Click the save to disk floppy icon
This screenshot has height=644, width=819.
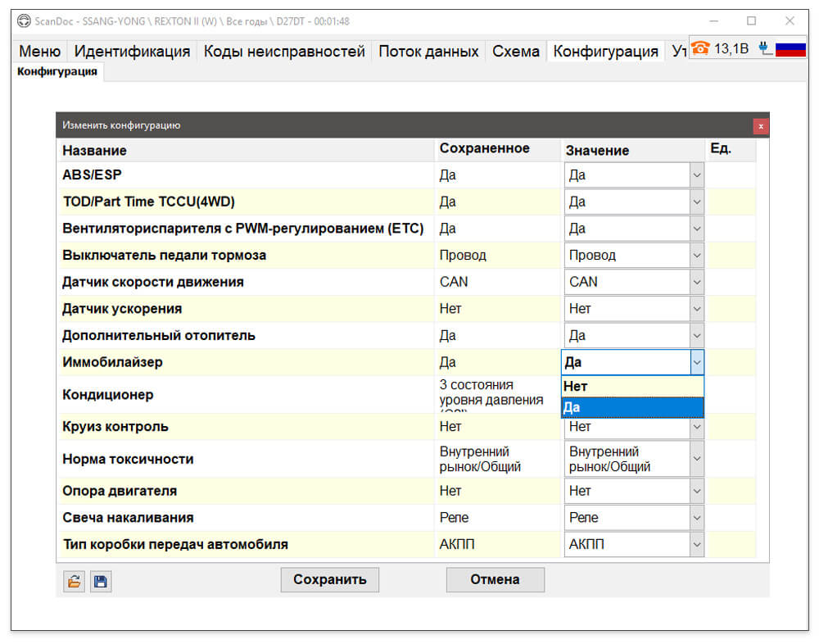click(101, 581)
